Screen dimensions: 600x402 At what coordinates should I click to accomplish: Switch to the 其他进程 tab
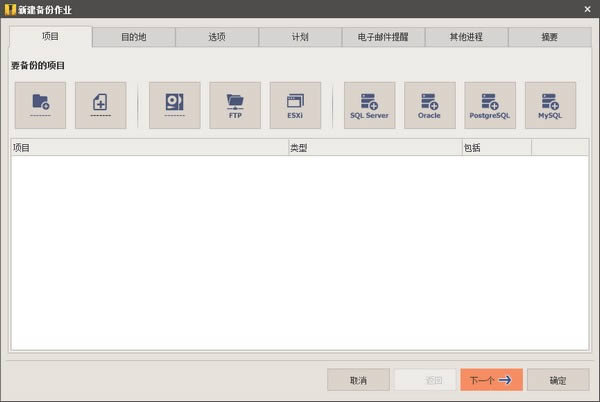pos(466,37)
